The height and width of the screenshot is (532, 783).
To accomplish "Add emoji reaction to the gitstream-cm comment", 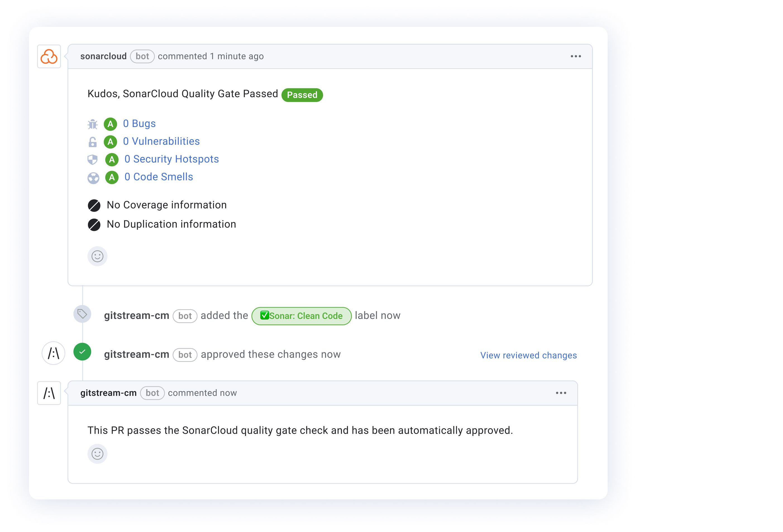I will pos(97,454).
